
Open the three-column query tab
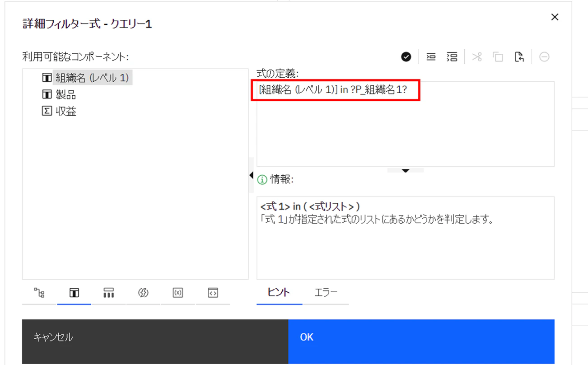[x=109, y=293]
